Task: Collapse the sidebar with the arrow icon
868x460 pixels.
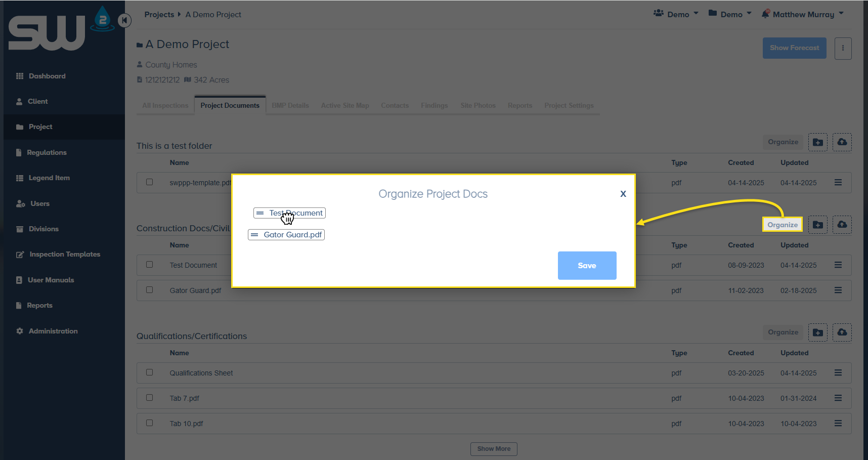Action: click(x=124, y=20)
